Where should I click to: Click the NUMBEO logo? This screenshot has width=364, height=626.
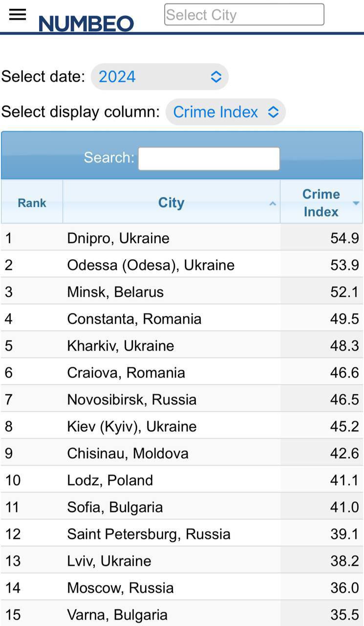point(86,22)
